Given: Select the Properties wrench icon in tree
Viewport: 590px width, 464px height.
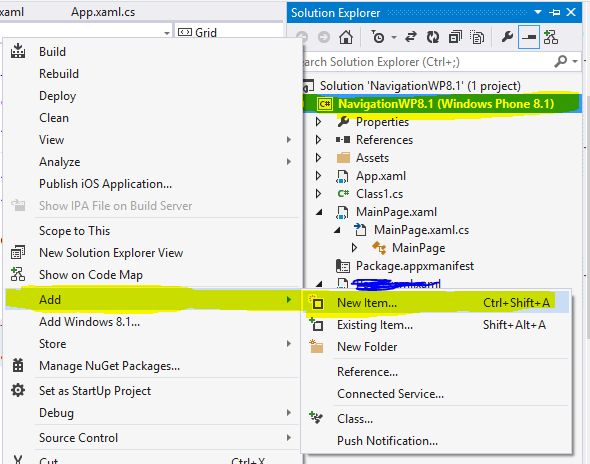Looking at the screenshot, I should click(x=343, y=121).
